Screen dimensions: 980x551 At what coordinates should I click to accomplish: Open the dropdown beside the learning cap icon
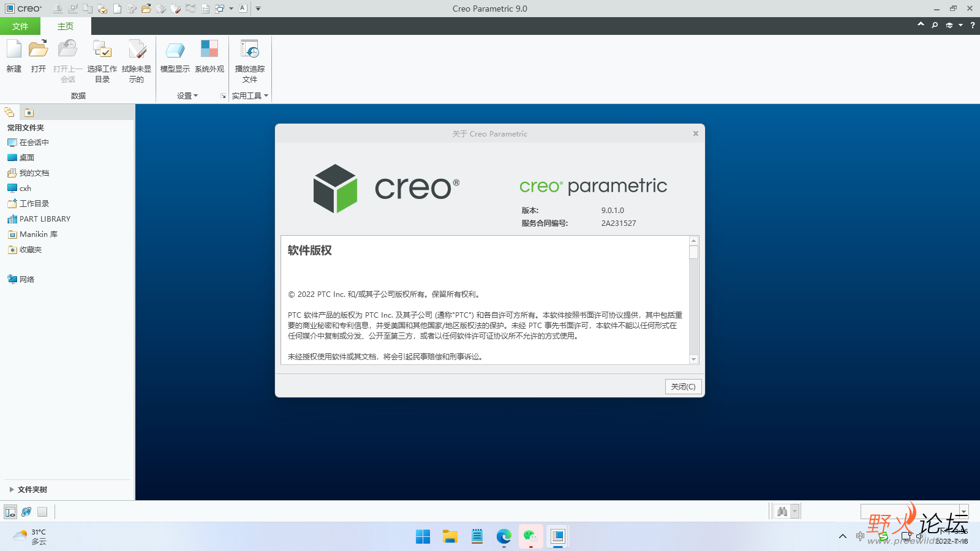point(960,25)
